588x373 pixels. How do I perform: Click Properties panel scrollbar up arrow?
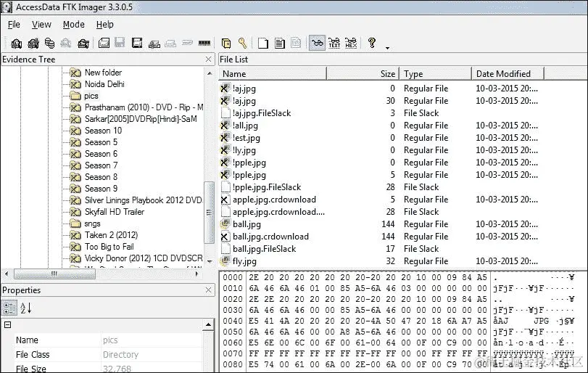click(x=209, y=324)
